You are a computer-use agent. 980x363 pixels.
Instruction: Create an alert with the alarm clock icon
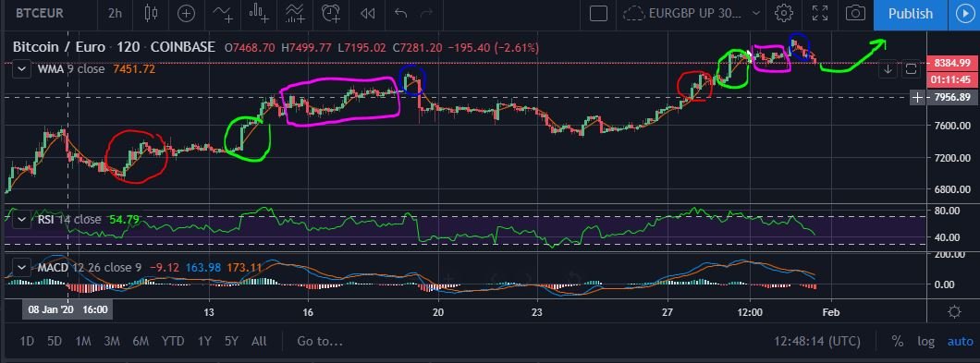click(331, 13)
